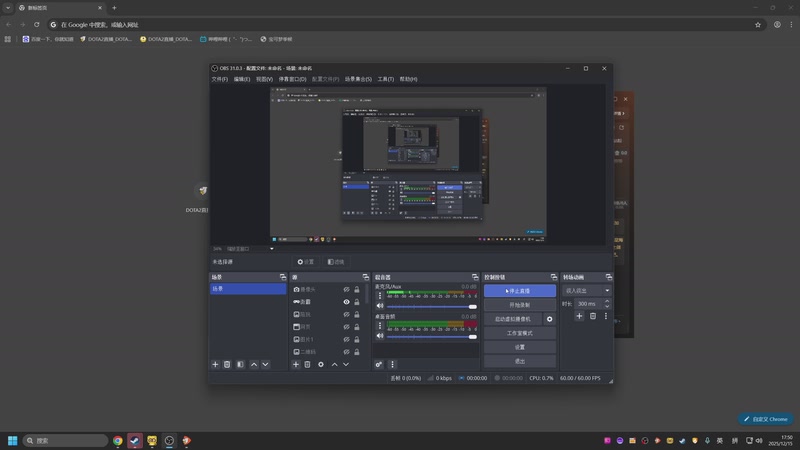
Task: Toggle the lock on the 摄像头 source
Action: [x=357, y=289]
